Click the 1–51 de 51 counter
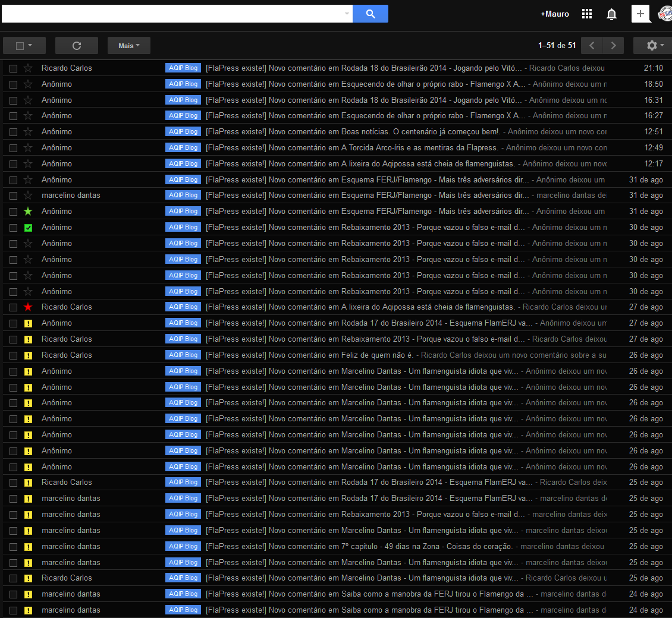The image size is (672, 618). (x=557, y=45)
